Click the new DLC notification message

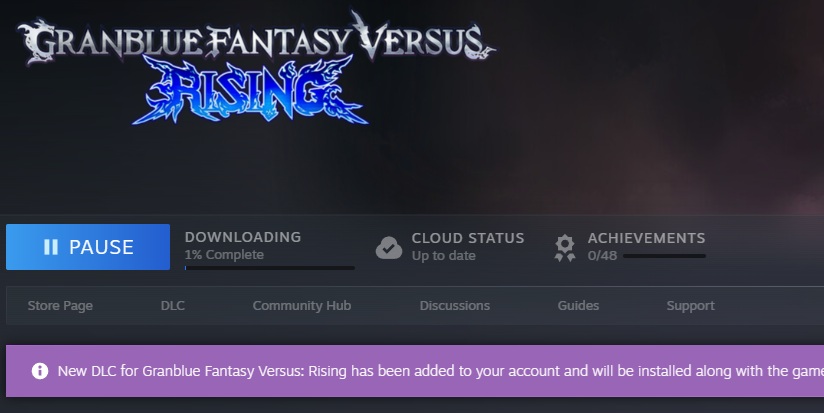(x=441, y=371)
